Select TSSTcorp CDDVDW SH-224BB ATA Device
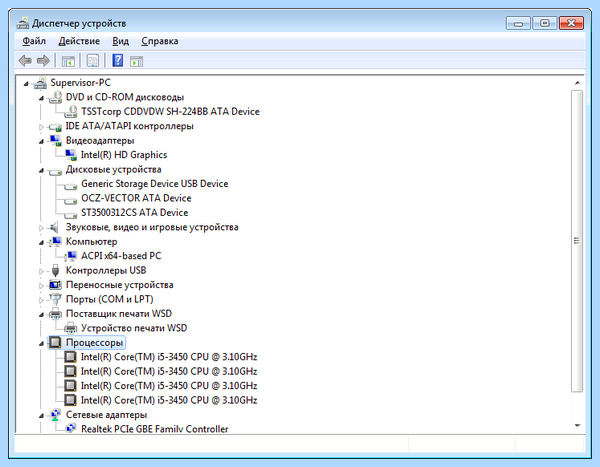600x467 pixels. tap(170, 111)
